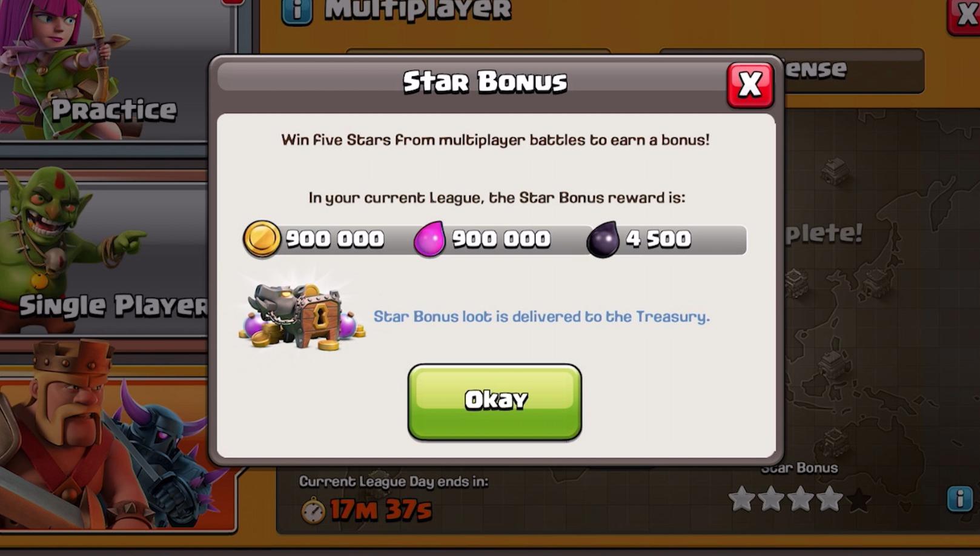Click the green Okay button
This screenshot has height=556, width=980.
pos(495,402)
